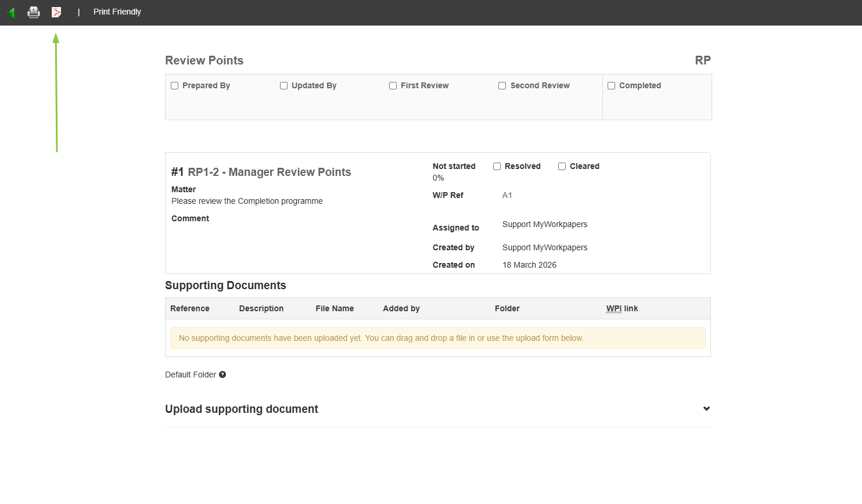
Task: Export page using the PDF icon
Action: (x=56, y=12)
